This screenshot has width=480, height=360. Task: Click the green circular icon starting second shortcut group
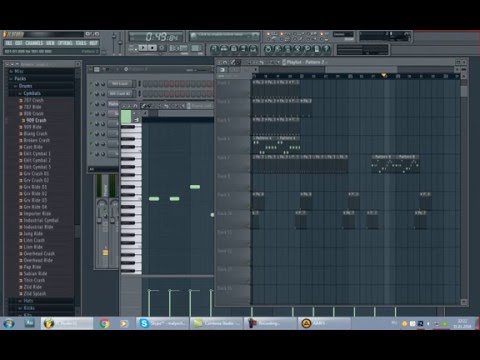(x=268, y=49)
